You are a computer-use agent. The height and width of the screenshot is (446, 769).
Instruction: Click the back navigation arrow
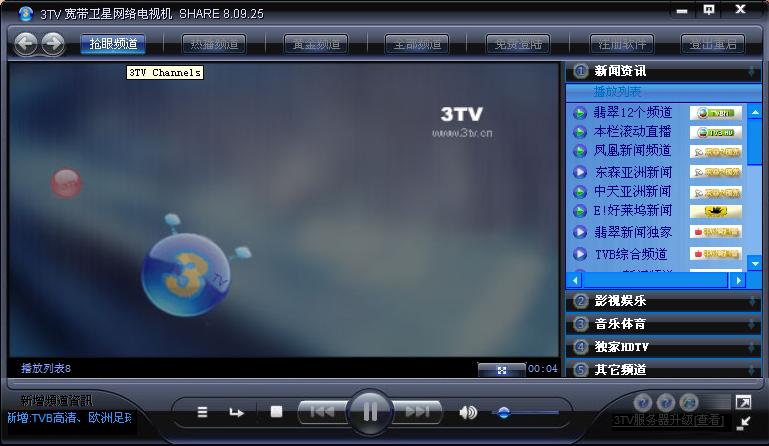[26, 43]
